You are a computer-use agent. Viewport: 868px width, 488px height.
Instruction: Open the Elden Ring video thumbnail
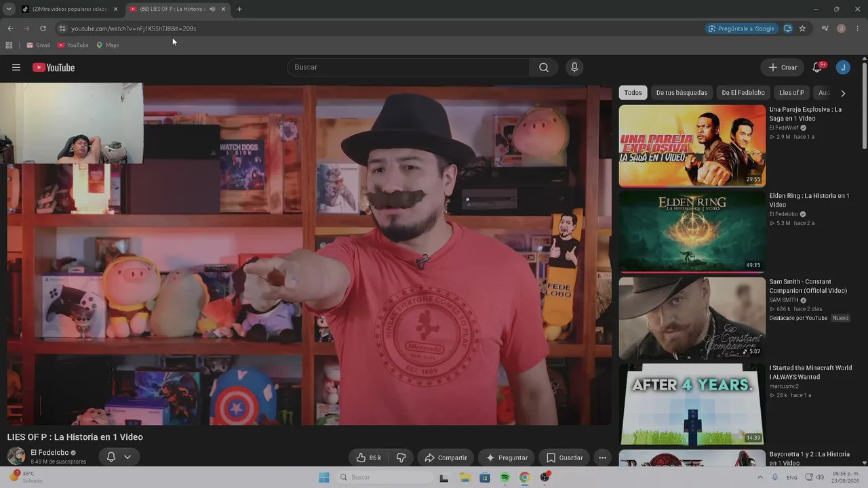(x=692, y=232)
